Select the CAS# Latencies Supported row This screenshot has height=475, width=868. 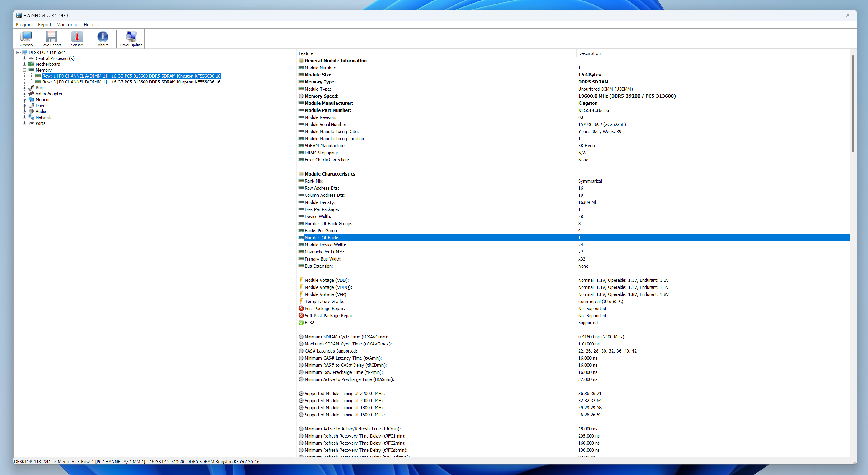point(574,351)
